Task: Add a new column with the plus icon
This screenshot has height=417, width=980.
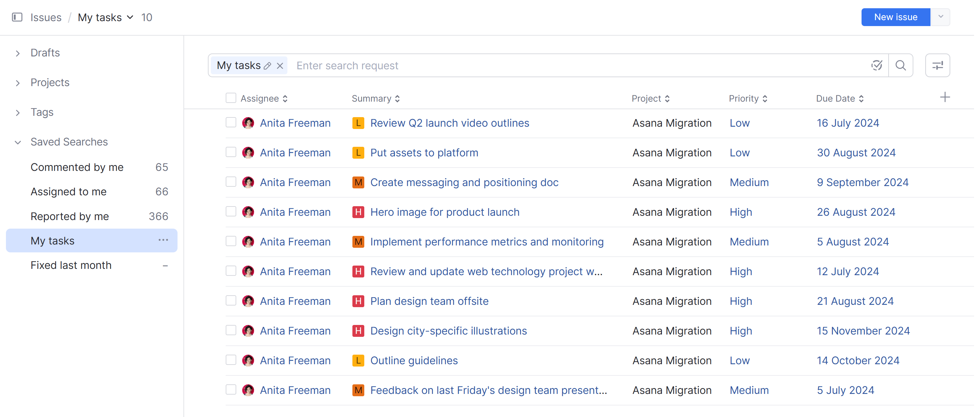Action: [x=945, y=97]
